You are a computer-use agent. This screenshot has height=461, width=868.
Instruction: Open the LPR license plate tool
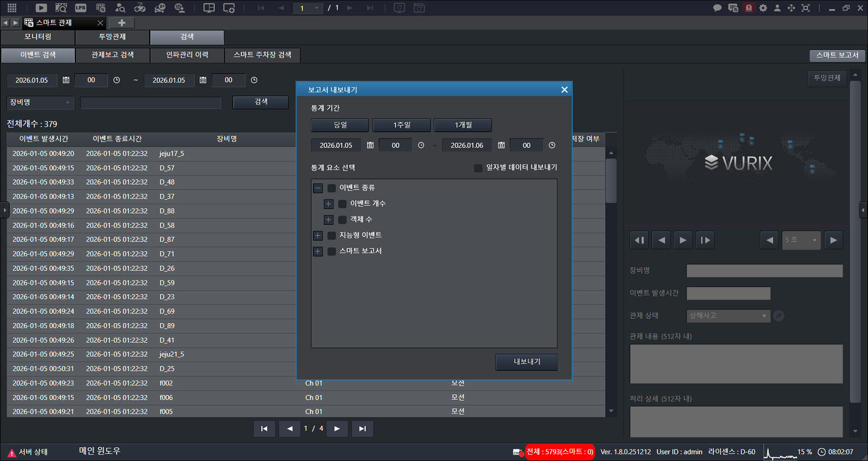click(81, 8)
